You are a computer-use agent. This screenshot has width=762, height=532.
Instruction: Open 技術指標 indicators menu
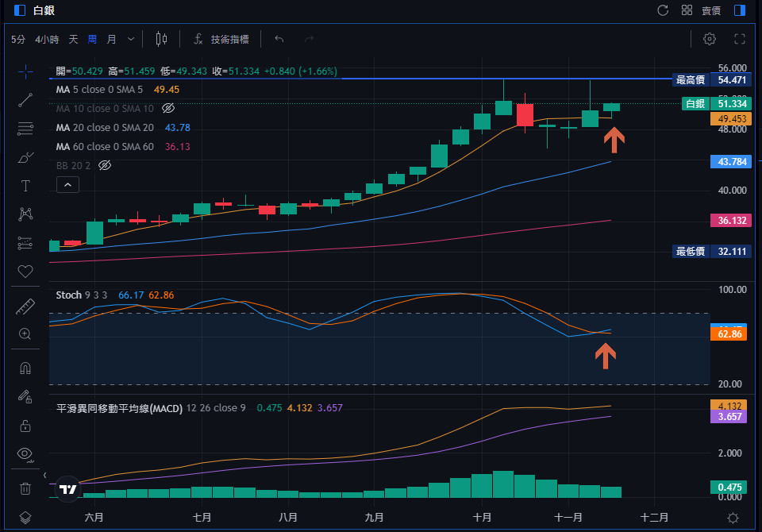point(221,39)
